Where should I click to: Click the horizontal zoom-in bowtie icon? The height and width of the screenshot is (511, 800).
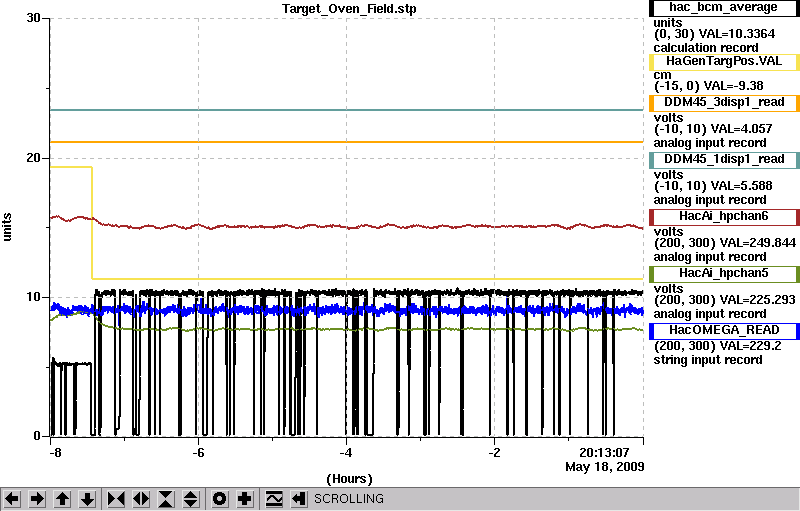tap(116, 499)
